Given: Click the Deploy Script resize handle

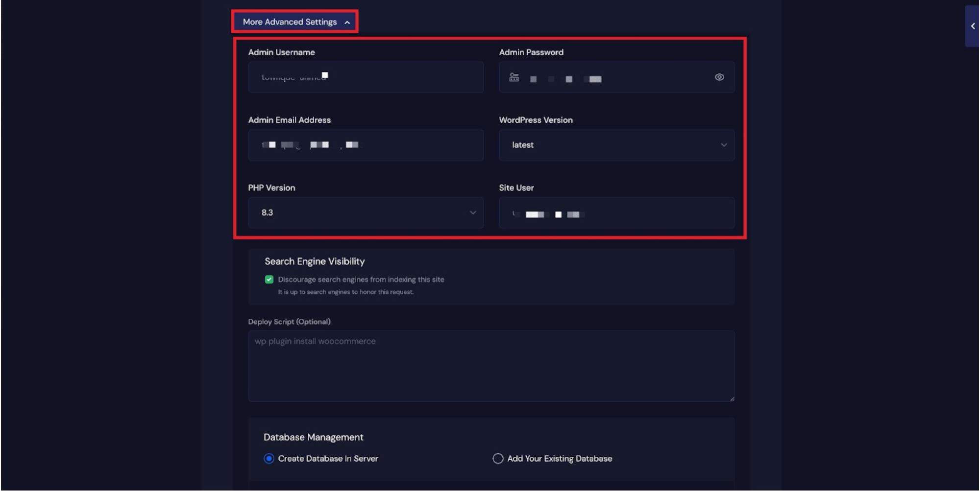Looking at the screenshot, I should click(731, 398).
